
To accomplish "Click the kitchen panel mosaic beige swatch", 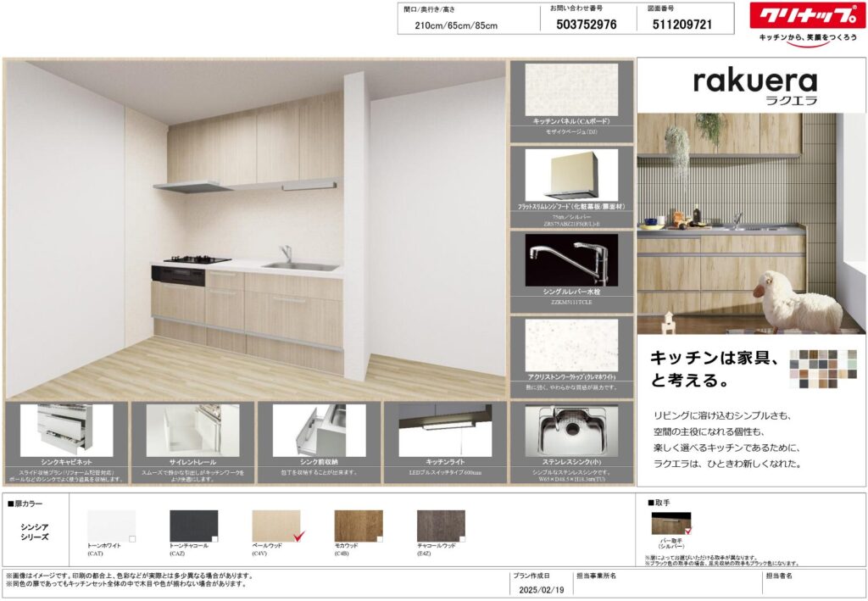I will 571,90.
